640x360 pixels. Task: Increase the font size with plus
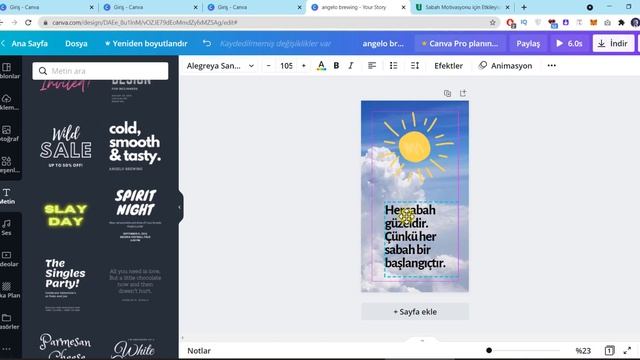pos(303,66)
